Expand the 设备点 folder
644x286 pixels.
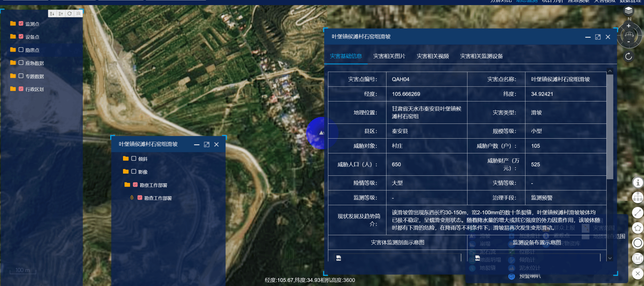click(x=13, y=37)
